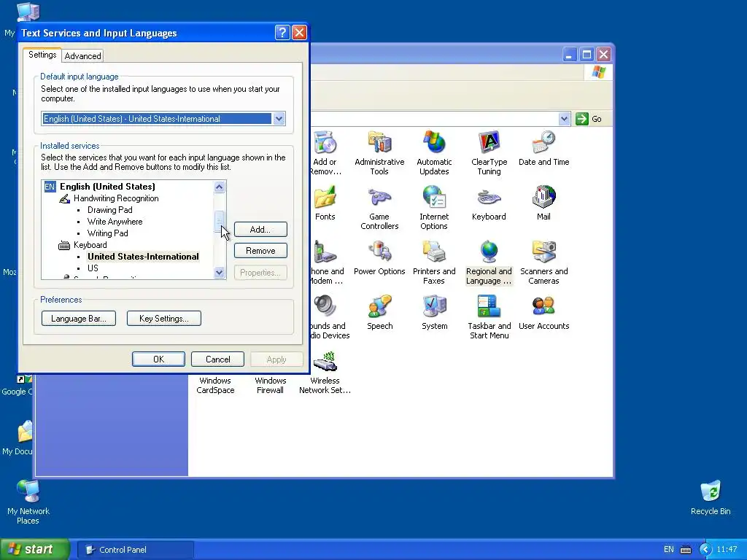
Task: Switch to the Advanced tab
Action: pos(83,56)
